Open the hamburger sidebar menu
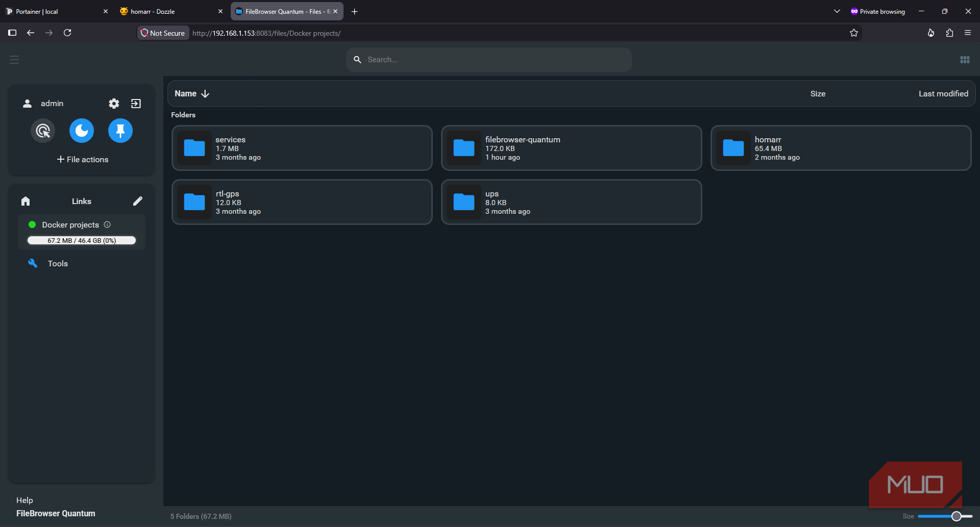 tap(14, 60)
